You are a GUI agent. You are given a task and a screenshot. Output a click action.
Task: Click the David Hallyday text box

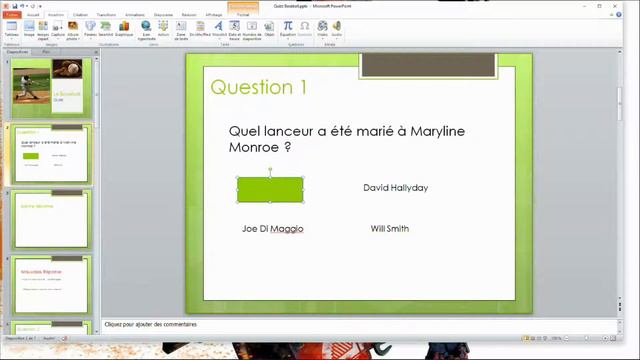(396, 188)
